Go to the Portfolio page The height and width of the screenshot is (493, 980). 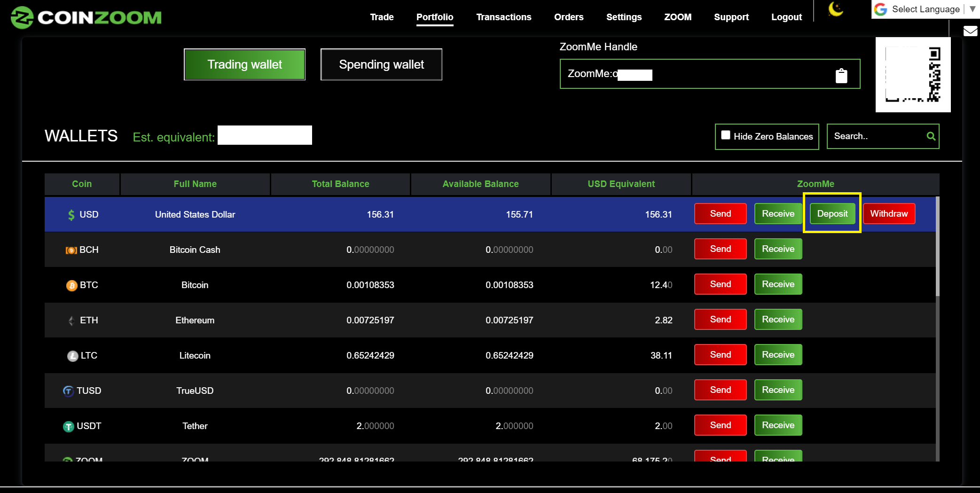[435, 17]
